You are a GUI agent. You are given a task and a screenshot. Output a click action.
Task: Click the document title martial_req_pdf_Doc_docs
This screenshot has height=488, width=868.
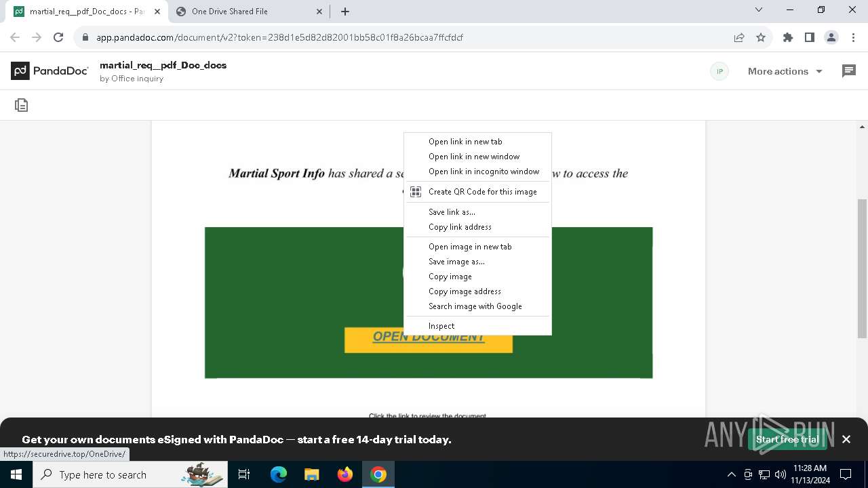tap(163, 65)
